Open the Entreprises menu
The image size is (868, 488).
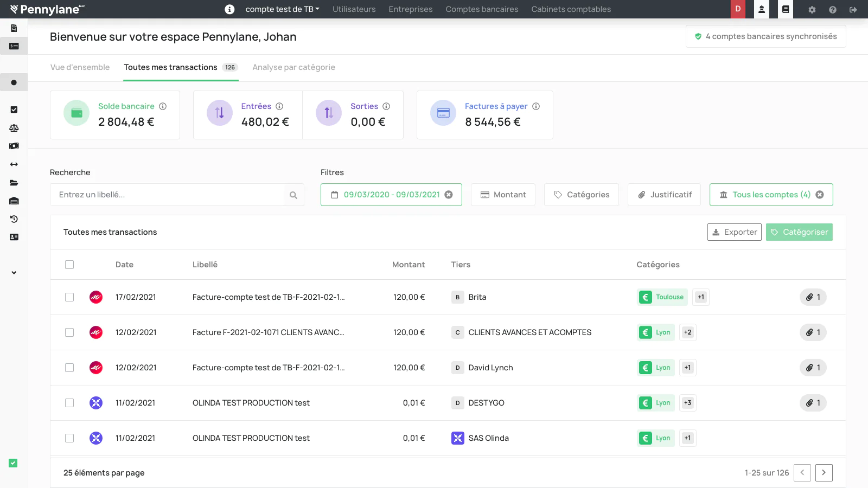411,9
